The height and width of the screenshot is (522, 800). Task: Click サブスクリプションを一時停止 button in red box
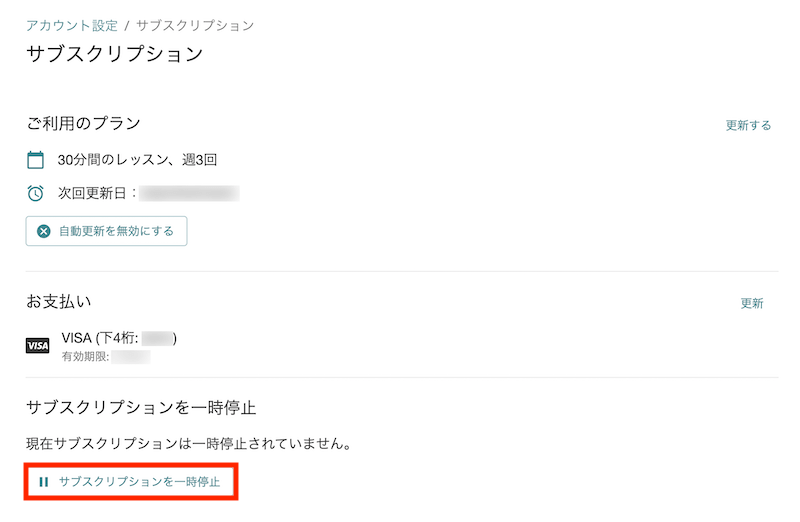click(131, 482)
